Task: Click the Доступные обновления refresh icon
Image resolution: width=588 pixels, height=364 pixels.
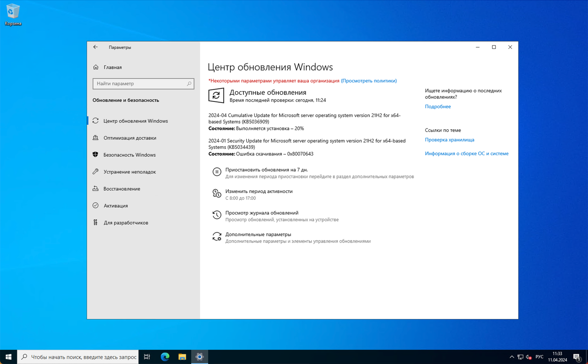Action: point(216,95)
